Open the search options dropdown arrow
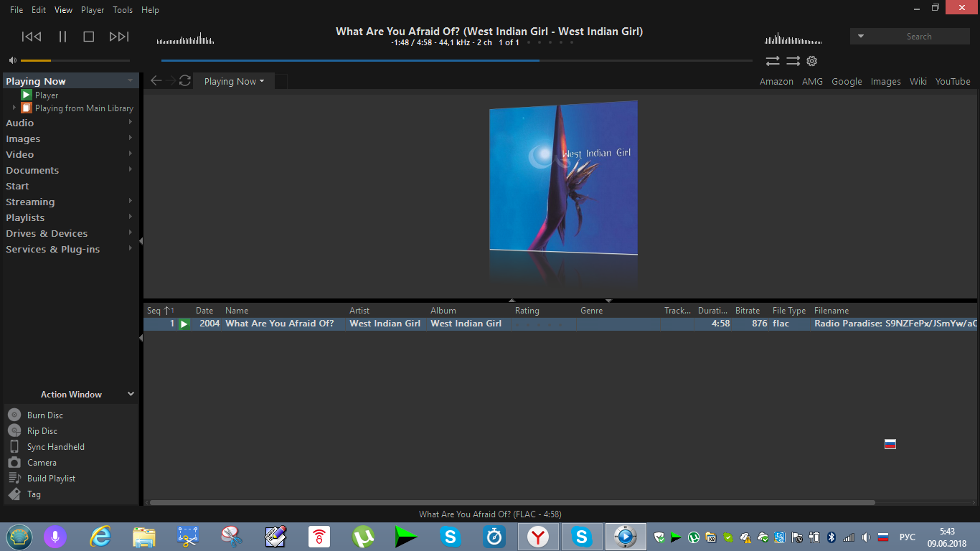 [x=861, y=36]
